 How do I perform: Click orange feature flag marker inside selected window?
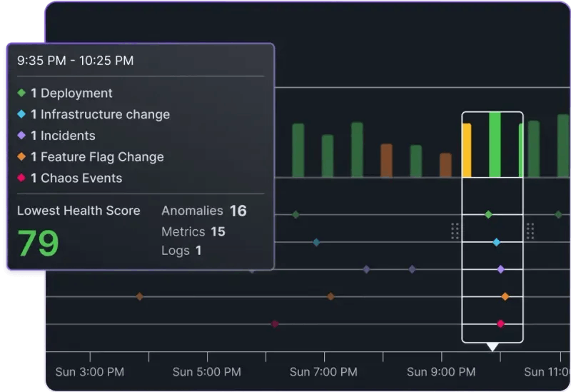[x=505, y=296]
